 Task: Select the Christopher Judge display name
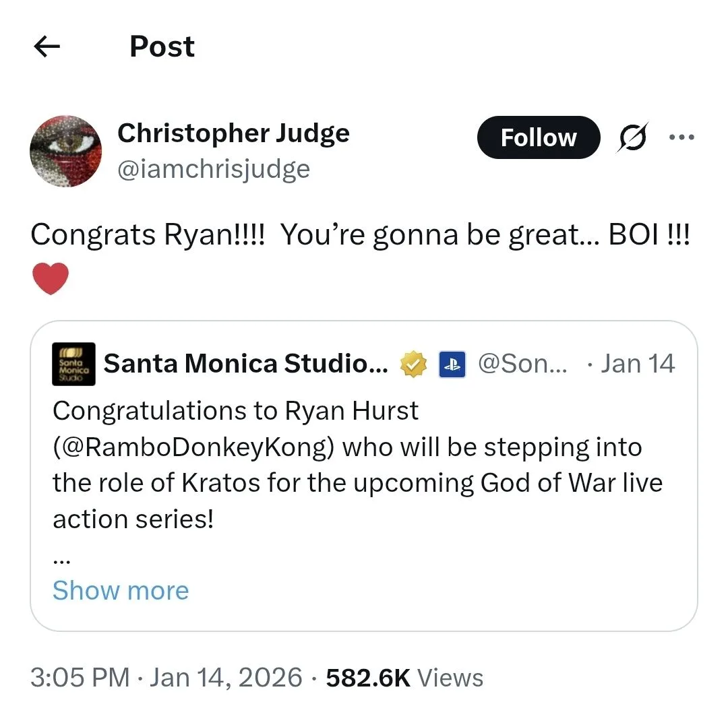[x=233, y=133]
